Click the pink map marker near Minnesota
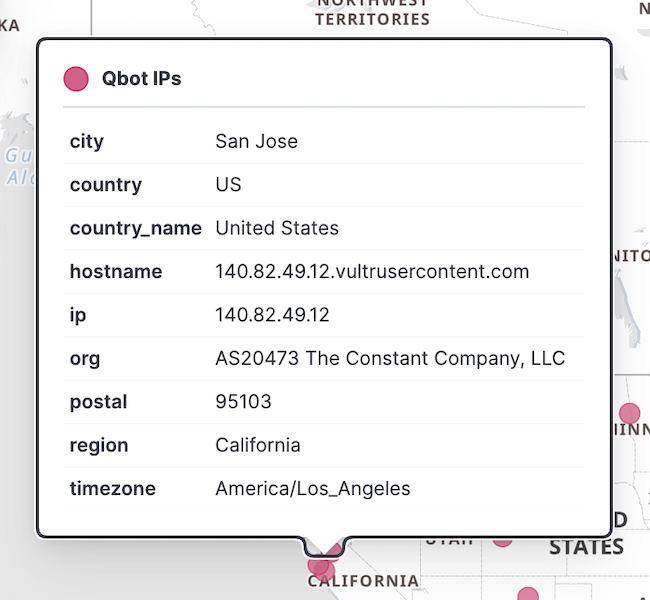650x600 pixels. (629, 413)
